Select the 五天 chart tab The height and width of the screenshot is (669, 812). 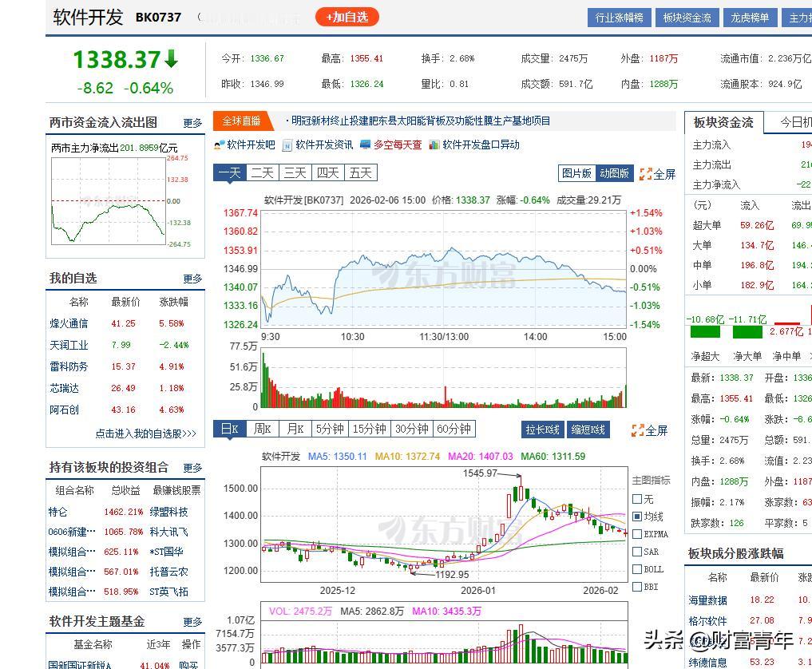360,172
